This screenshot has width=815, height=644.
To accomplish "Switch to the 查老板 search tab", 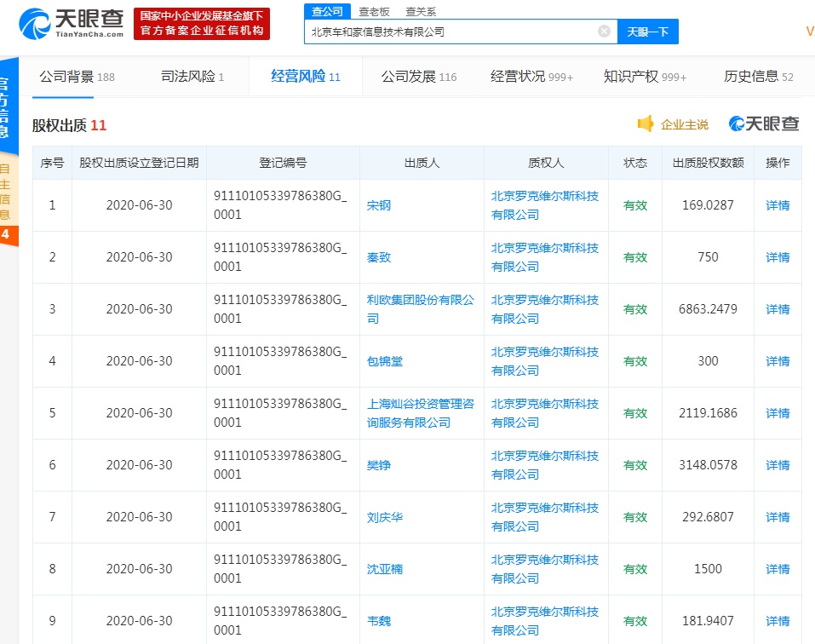I will (374, 11).
